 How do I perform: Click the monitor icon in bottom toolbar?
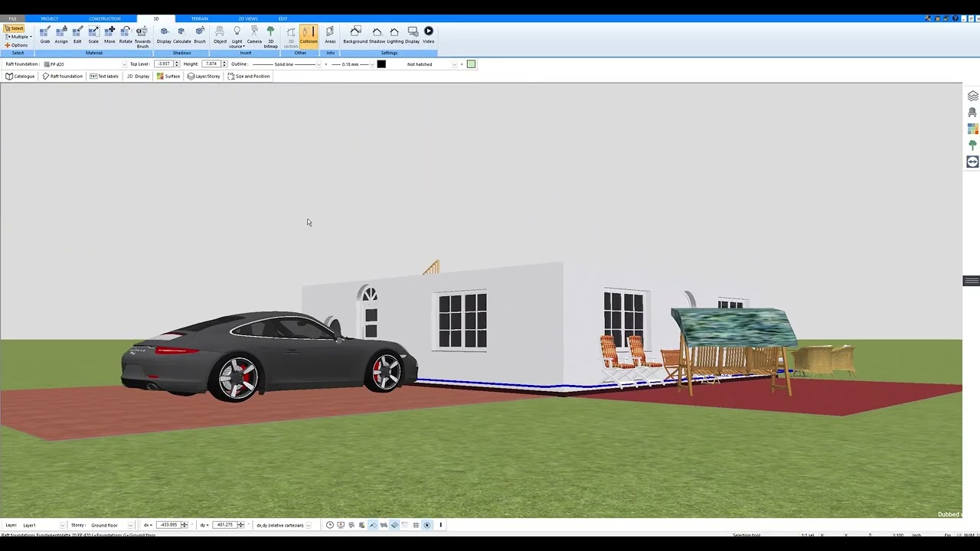(x=341, y=525)
